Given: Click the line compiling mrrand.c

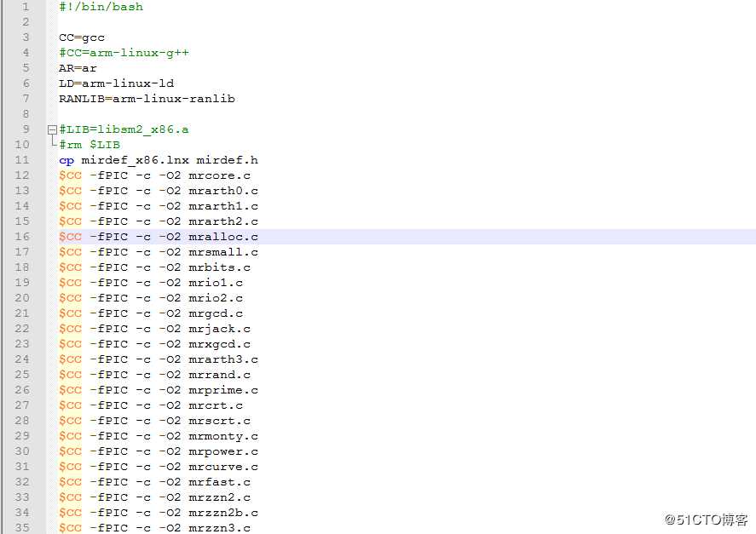Looking at the screenshot, I should tap(154, 375).
